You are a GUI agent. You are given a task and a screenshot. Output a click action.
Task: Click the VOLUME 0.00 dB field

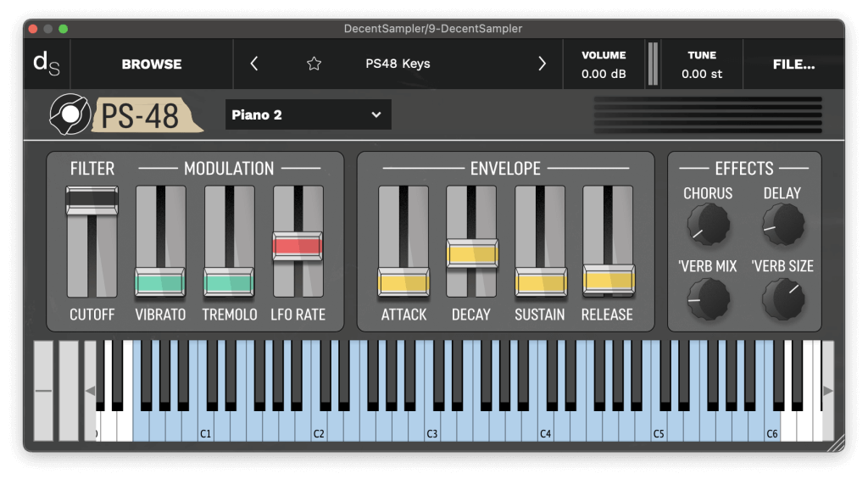pos(604,64)
